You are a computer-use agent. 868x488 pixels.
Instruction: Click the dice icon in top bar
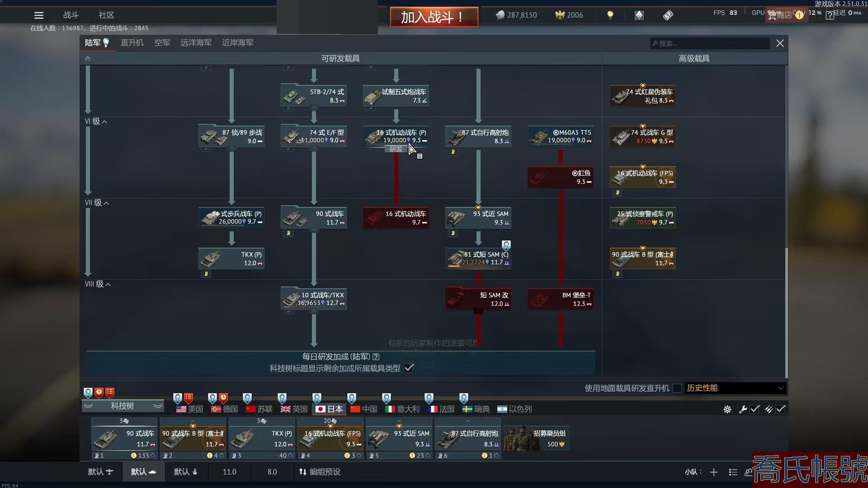pyautogui.click(x=668, y=15)
